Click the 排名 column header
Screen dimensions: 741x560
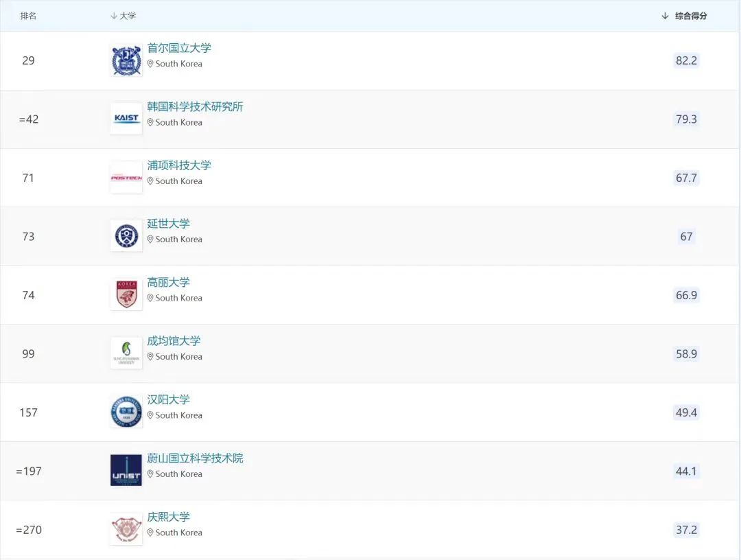(x=28, y=16)
